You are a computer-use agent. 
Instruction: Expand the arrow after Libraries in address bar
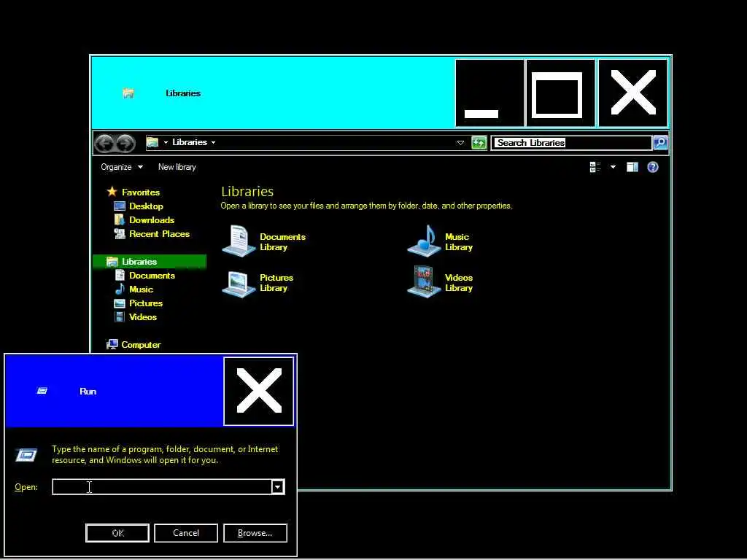point(213,142)
